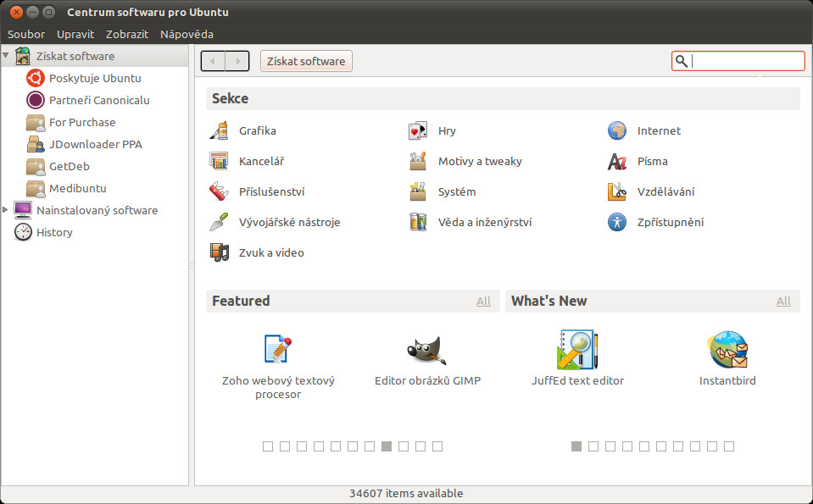Open the Soubor menu
The width and height of the screenshot is (813, 504).
[26, 34]
